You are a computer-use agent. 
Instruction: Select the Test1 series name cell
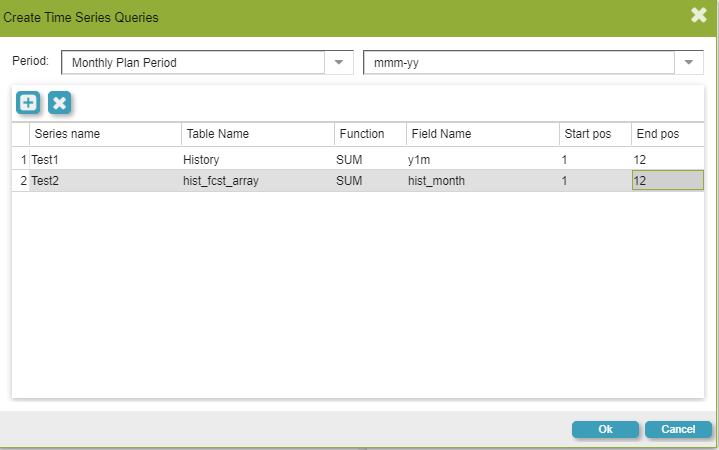click(105, 158)
